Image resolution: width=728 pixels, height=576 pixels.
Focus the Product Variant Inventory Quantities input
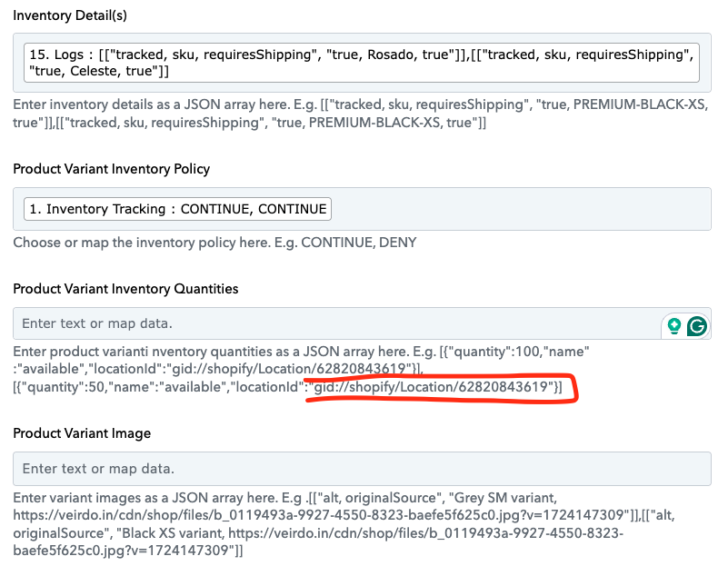(x=336, y=323)
